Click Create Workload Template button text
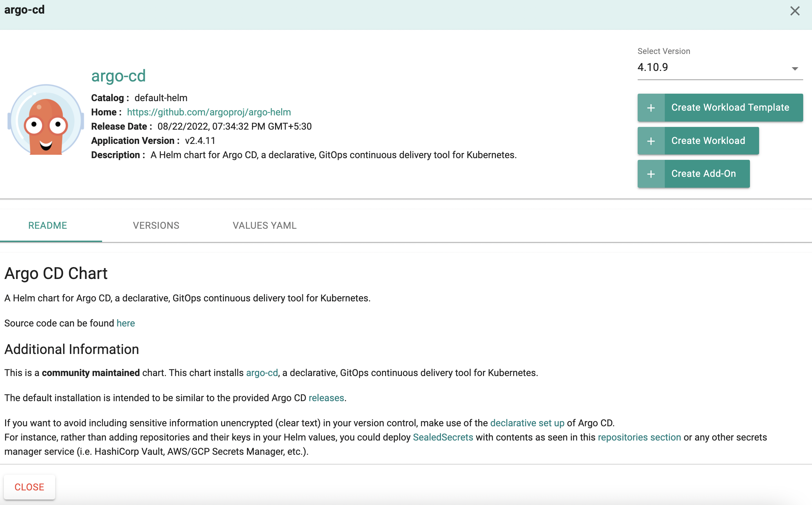 tap(730, 108)
